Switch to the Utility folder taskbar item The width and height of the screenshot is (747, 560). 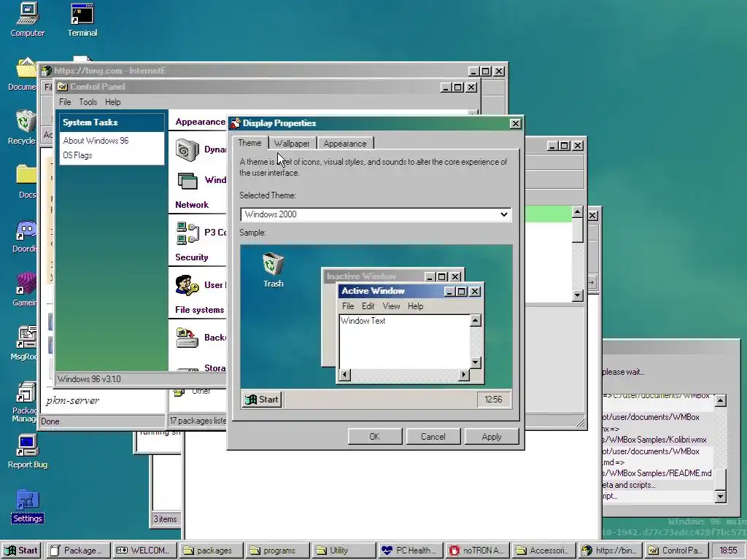(x=343, y=551)
